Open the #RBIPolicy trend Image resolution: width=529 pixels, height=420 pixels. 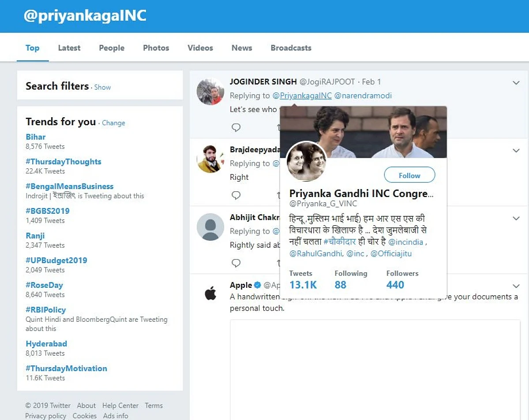[x=45, y=310]
